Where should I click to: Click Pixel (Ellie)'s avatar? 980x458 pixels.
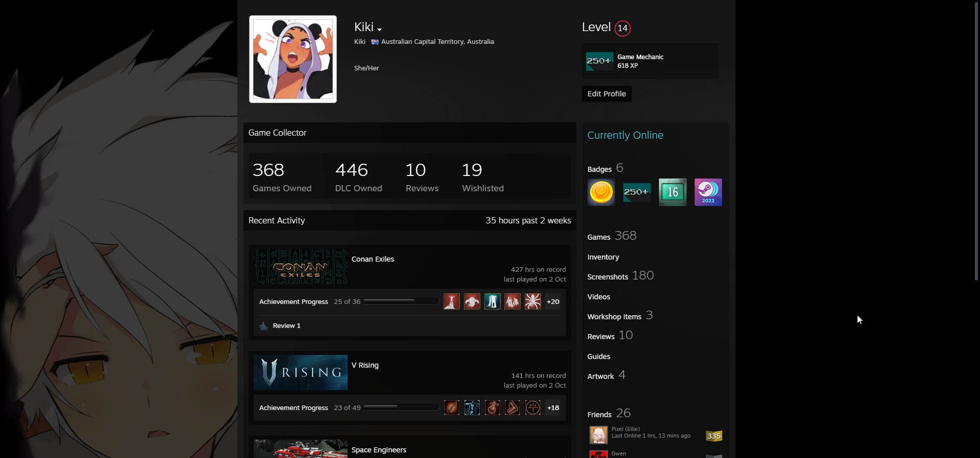[x=599, y=435]
